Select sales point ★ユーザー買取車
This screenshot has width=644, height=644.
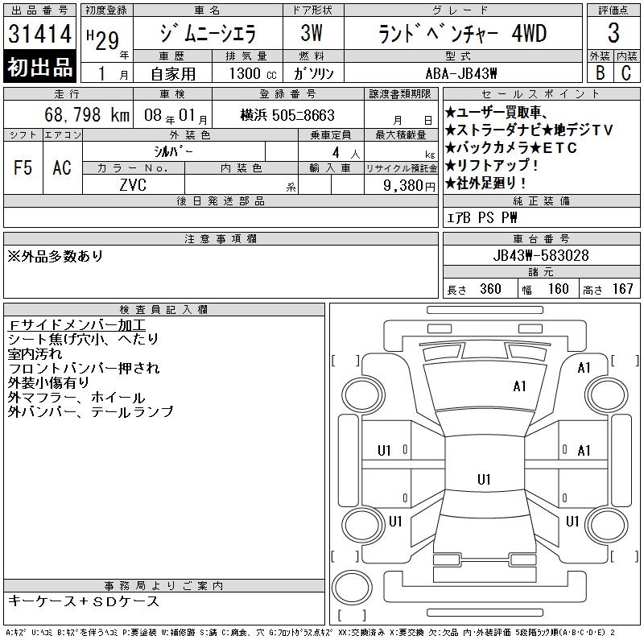[496, 112]
